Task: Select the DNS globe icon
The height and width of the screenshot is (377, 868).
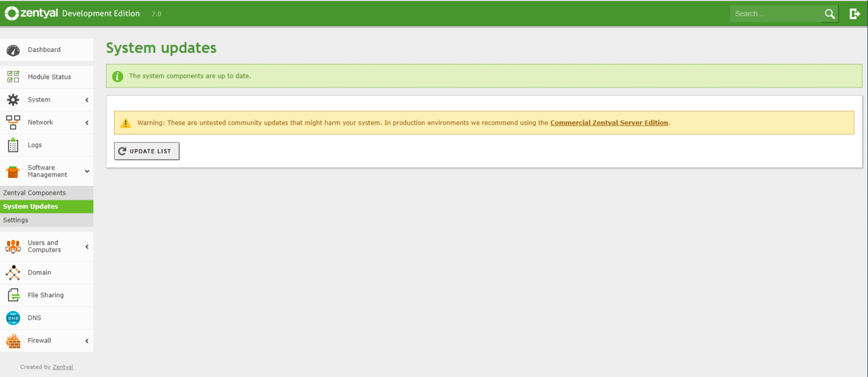Action: [12, 317]
